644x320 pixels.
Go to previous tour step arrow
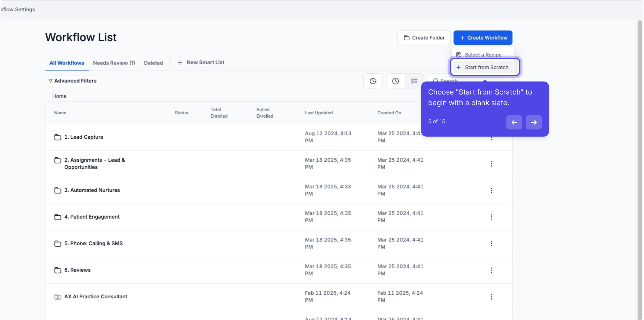pos(514,122)
